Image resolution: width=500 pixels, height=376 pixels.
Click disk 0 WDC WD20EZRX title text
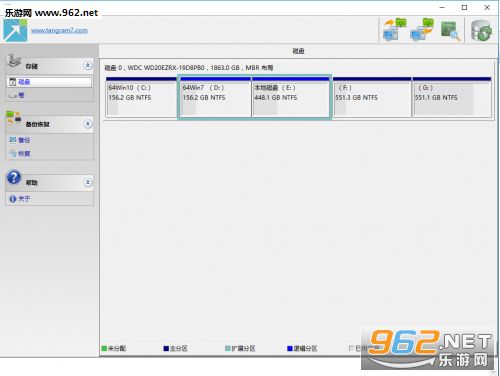coord(189,68)
